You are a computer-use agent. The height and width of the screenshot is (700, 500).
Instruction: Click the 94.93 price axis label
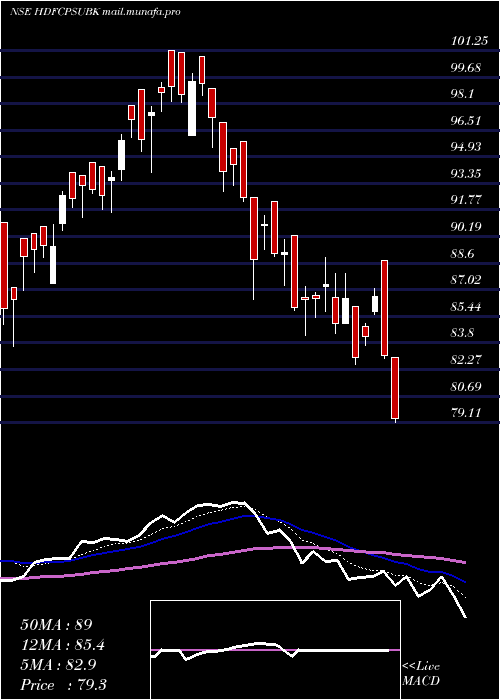coord(466,147)
